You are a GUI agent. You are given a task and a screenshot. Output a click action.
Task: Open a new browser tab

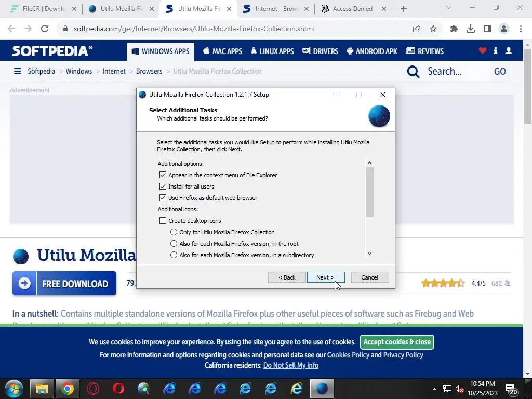coord(403,9)
